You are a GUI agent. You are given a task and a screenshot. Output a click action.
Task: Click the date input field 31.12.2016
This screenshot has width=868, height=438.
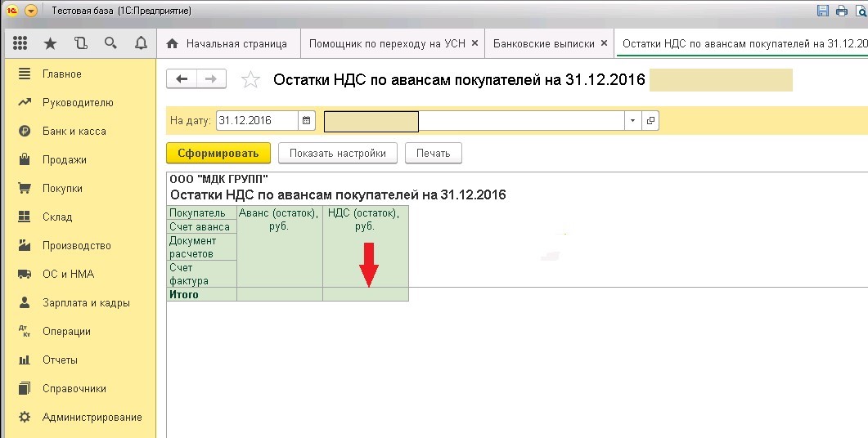click(257, 121)
